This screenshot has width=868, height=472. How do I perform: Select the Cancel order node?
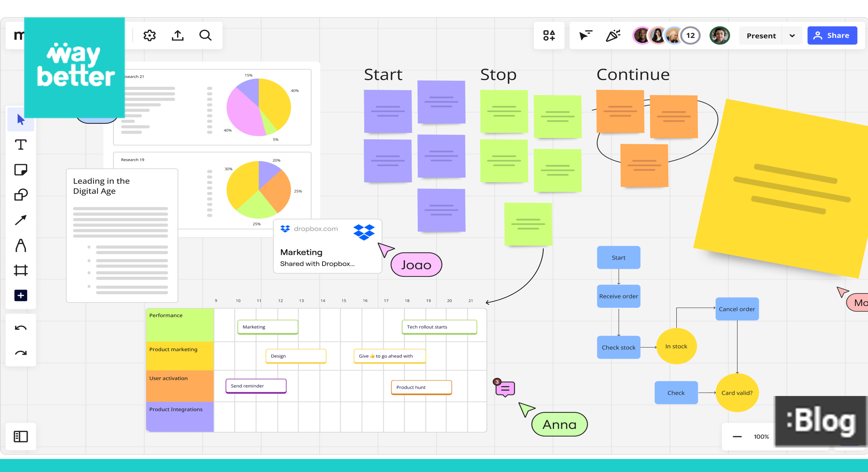coord(737,309)
